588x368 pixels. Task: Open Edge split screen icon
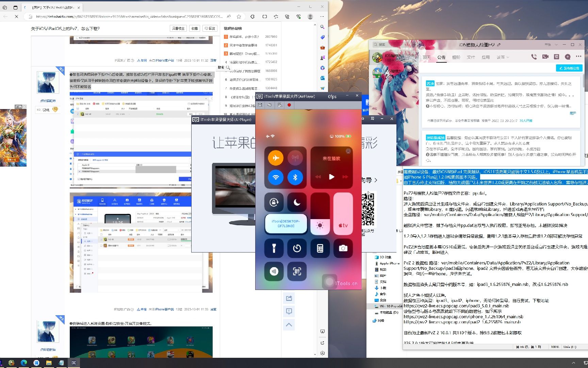click(x=264, y=16)
